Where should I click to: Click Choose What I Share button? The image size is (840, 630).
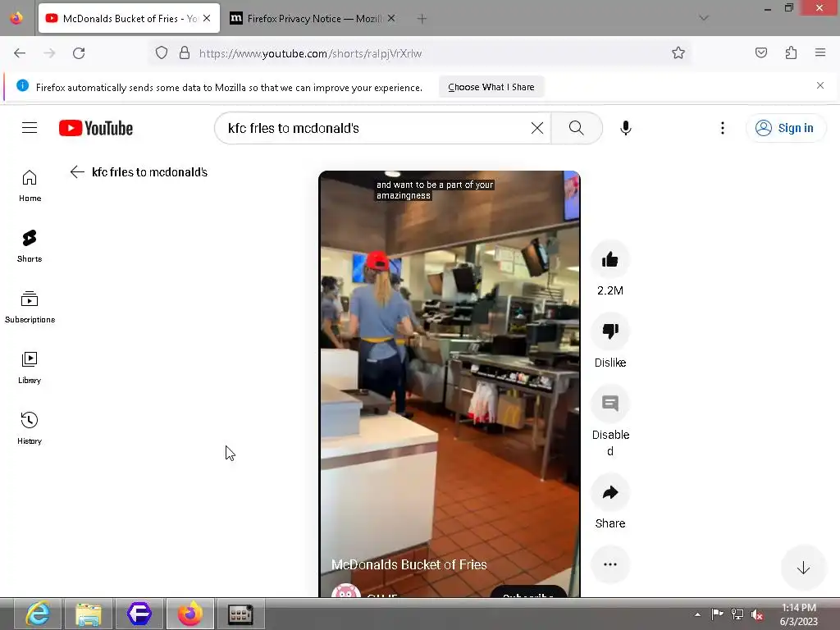[x=491, y=87]
